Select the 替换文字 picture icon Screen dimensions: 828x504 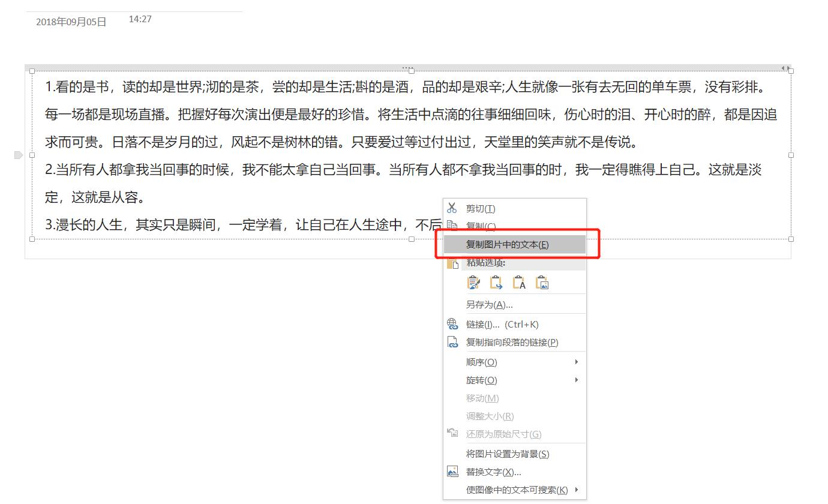[x=452, y=471]
